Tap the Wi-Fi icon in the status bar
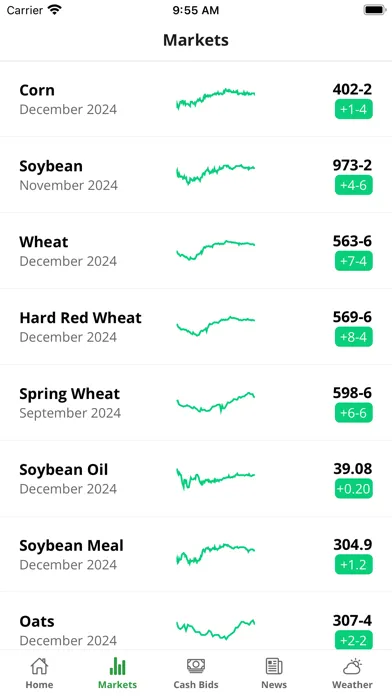392x696 pixels. click(x=55, y=10)
